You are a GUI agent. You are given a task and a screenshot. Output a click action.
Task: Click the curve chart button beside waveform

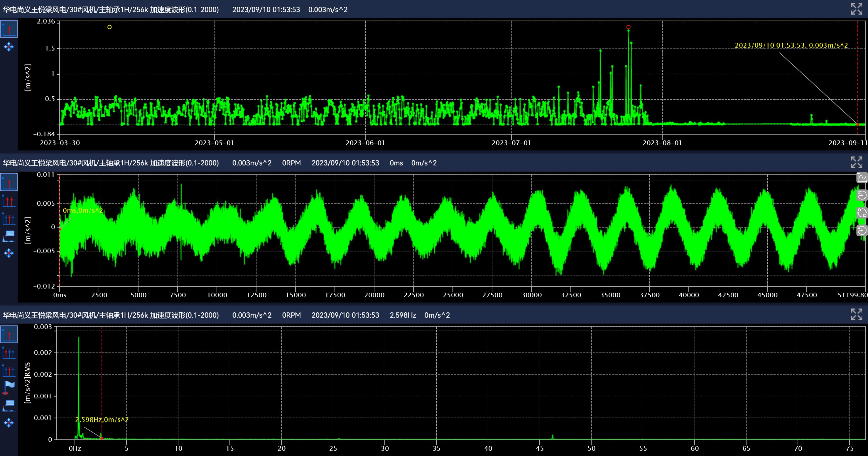[x=862, y=177]
